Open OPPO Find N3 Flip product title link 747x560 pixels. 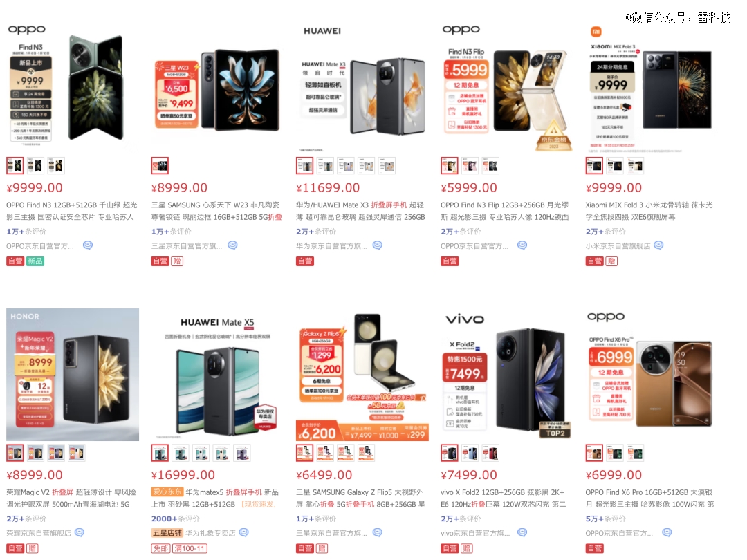tap(504, 211)
